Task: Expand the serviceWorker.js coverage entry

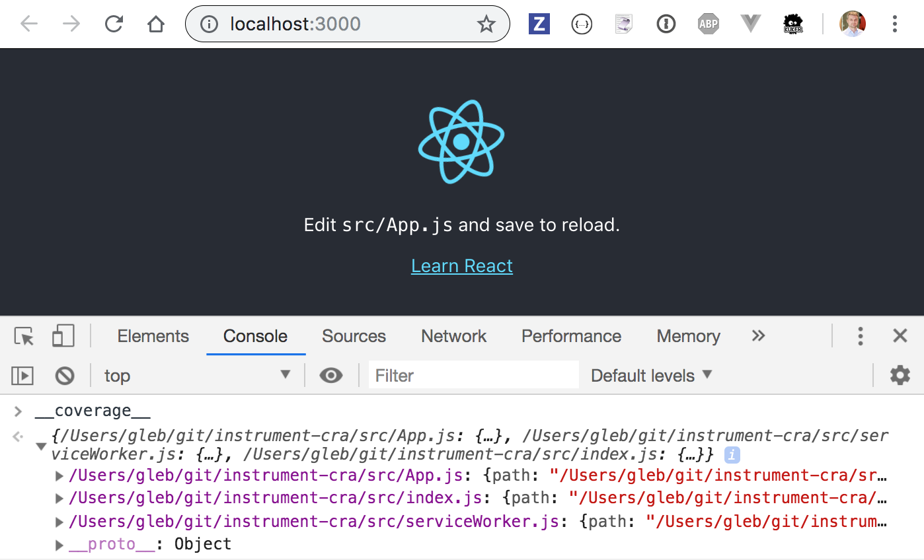Action: 59,522
